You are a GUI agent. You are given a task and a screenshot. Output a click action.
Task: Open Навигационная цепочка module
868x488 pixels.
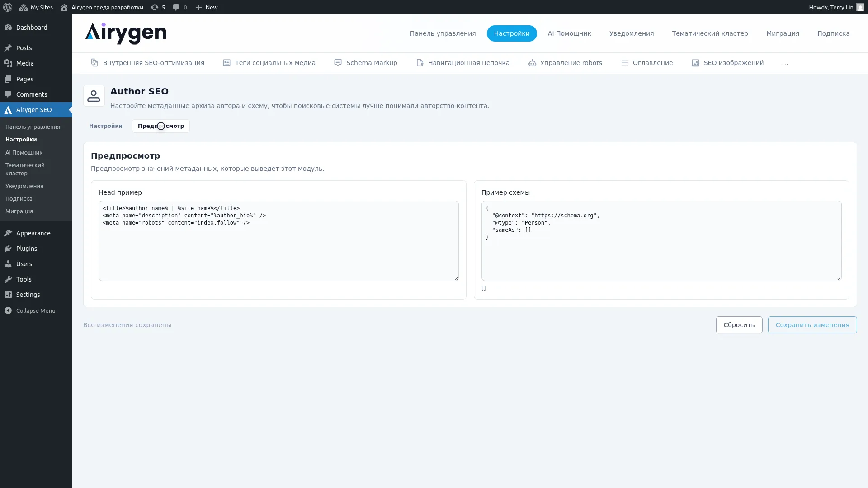[462, 63]
